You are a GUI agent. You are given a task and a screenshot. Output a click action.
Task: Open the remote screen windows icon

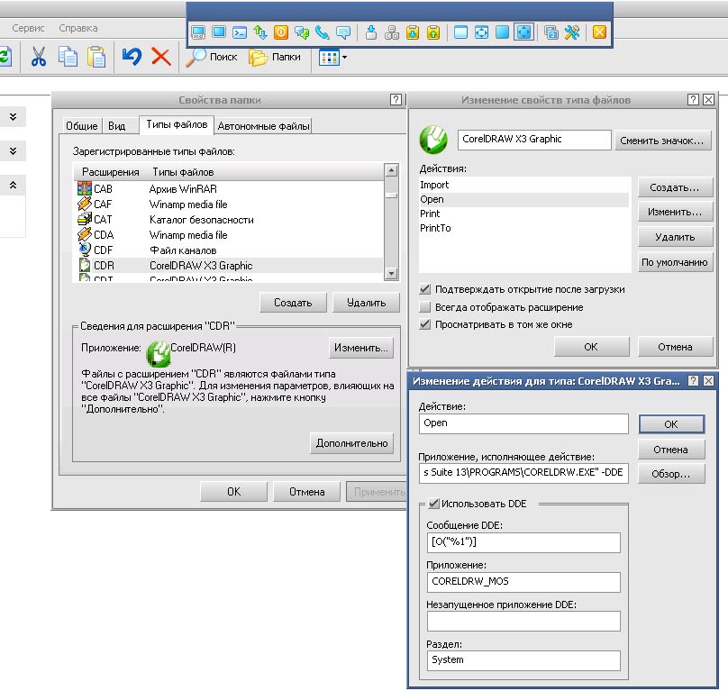(x=551, y=32)
